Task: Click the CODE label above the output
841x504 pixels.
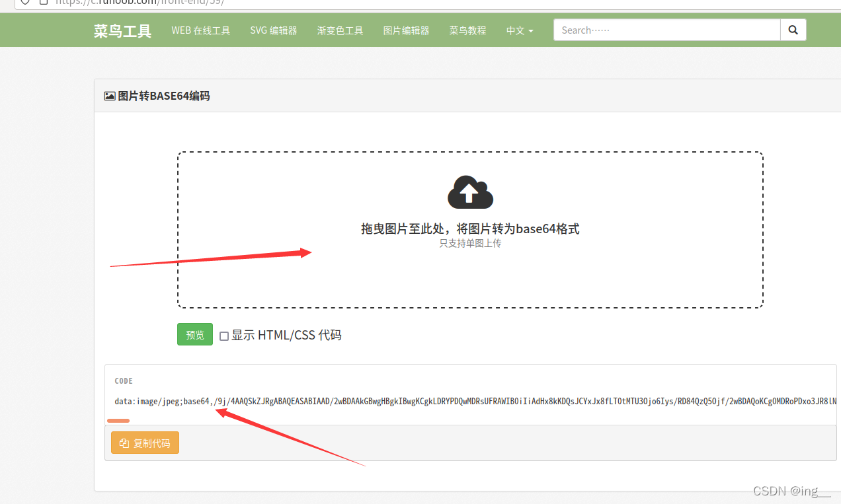Action: [x=124, y=381]
